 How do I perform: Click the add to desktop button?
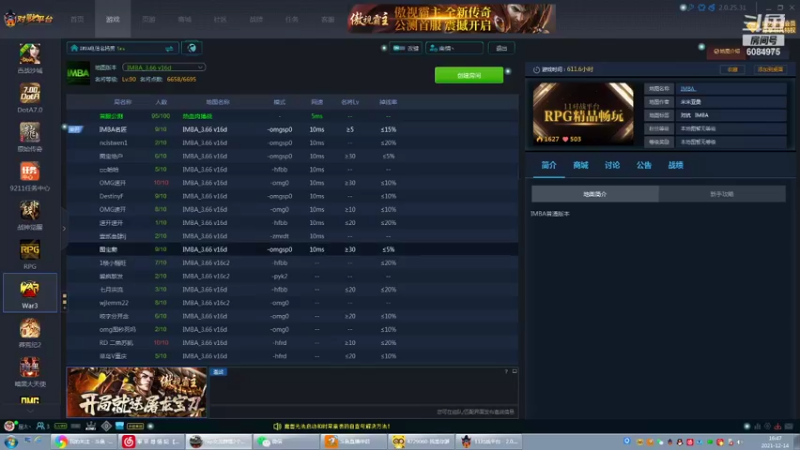tap(770, 69)
